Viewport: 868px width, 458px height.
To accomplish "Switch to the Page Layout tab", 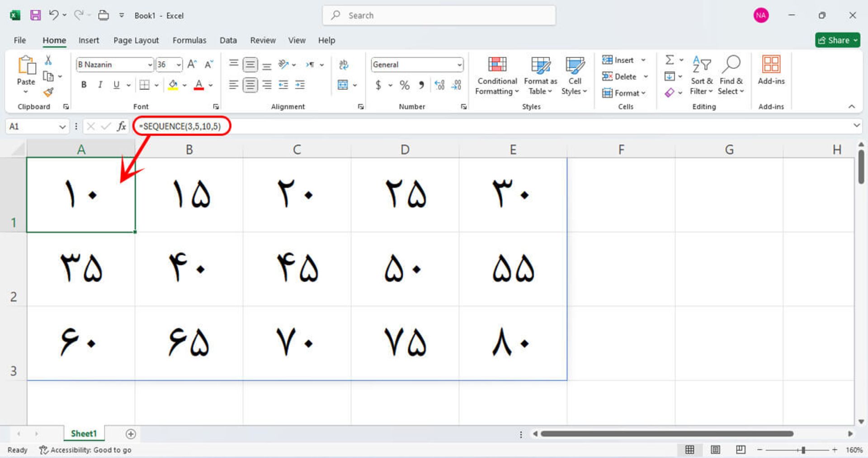I will pos(136,40).
